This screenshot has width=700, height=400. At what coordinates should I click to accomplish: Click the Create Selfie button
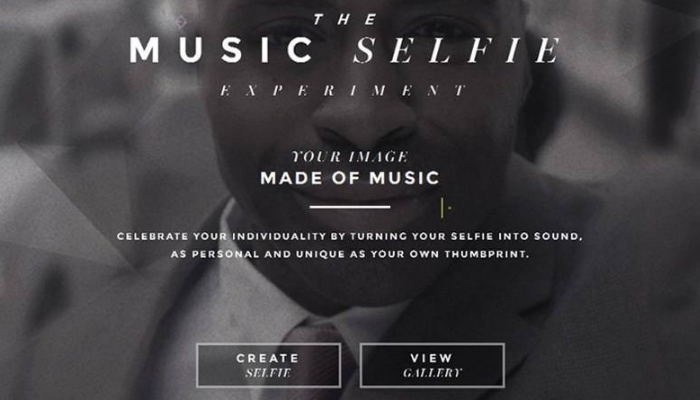(x=268, y=365)
